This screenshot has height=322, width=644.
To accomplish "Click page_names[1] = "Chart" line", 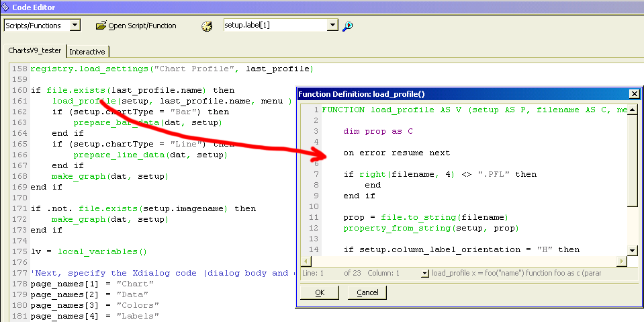I will pyautogui.click(x=92, y=283).
